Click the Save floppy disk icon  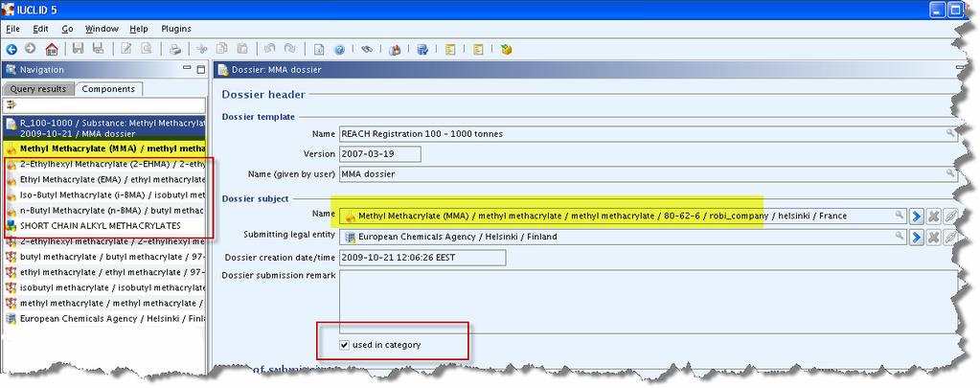79,50
